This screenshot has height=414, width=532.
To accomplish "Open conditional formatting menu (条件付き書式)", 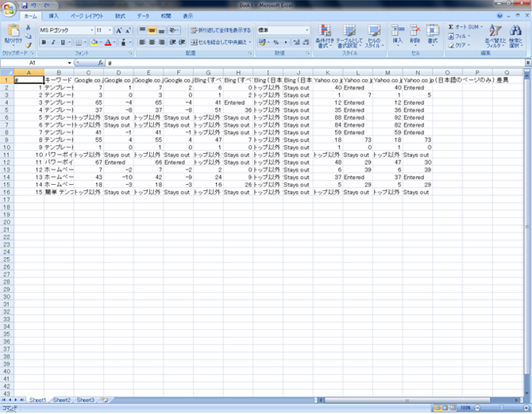I will point(325,36).
